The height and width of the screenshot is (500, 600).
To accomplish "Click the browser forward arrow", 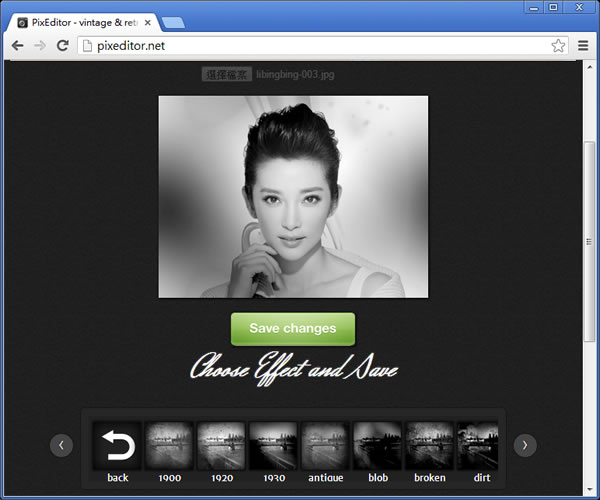I will tap(40, 45).
